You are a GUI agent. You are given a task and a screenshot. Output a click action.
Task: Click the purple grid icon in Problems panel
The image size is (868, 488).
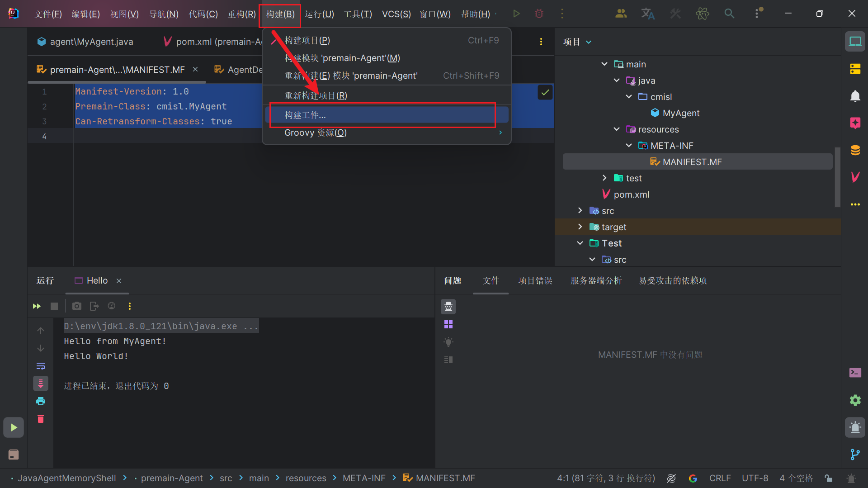448,324
